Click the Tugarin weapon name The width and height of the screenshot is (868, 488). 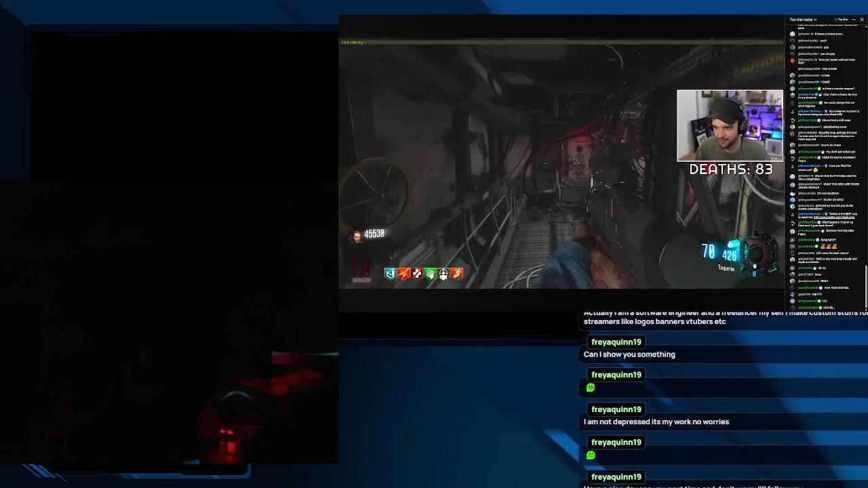[x=726, y=268]
